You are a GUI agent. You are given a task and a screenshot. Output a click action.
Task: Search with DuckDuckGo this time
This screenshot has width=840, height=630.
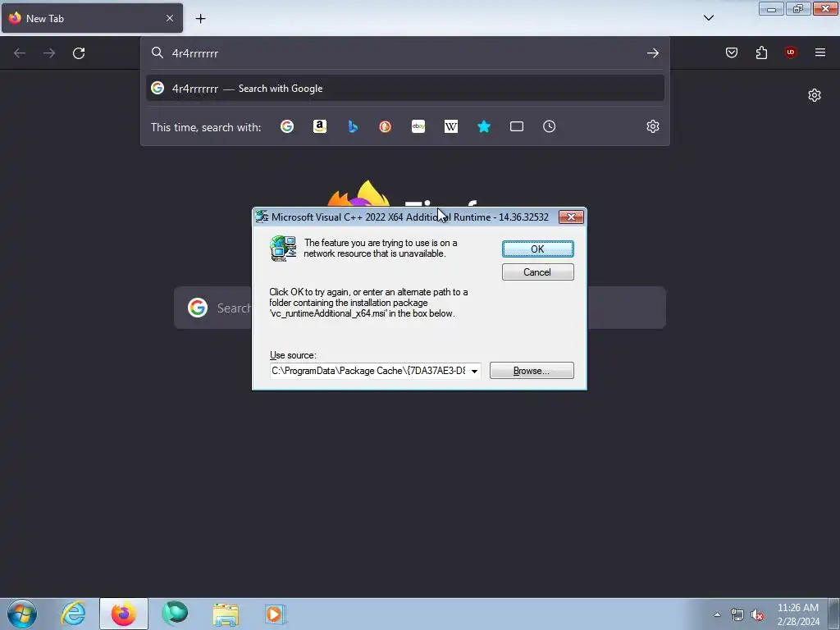pos(386,126)
